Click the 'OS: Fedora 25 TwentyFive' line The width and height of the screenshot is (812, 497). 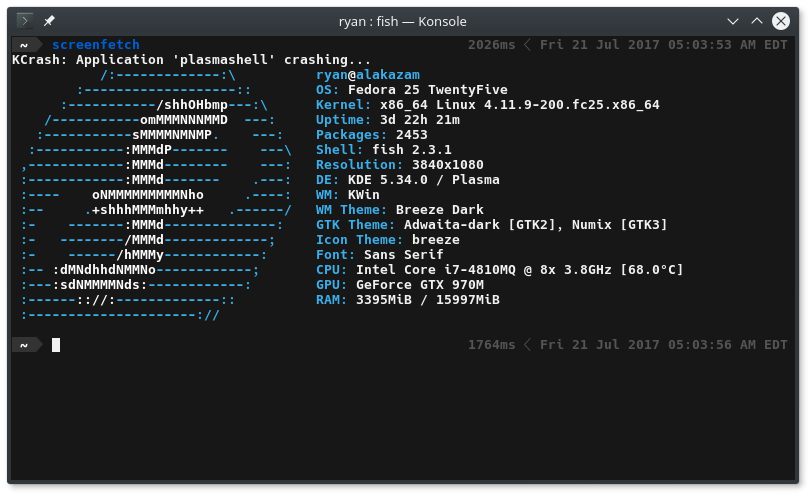pos(412,90)
